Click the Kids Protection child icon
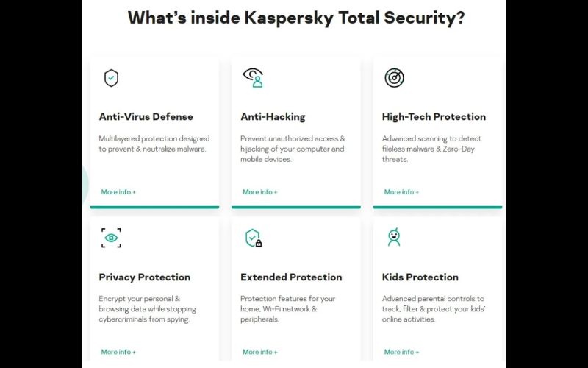 pyautogui.click(x=394, y=237)
